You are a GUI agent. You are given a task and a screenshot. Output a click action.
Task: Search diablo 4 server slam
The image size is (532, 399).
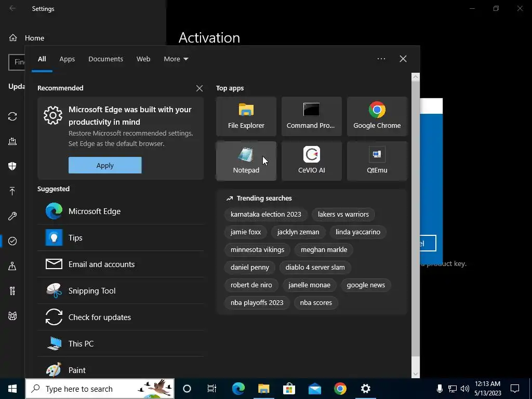point(315,268)
